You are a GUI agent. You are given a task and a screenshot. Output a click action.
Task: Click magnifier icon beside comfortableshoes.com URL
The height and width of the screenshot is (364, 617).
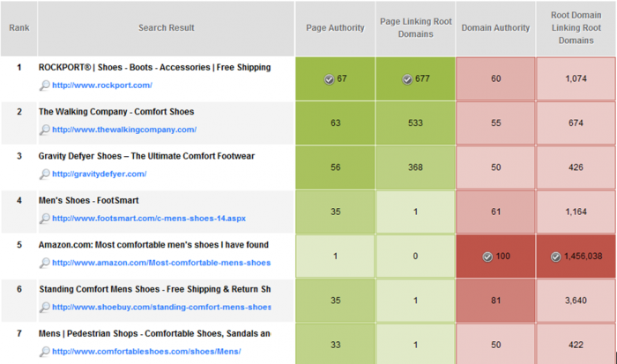click(44, 352)
